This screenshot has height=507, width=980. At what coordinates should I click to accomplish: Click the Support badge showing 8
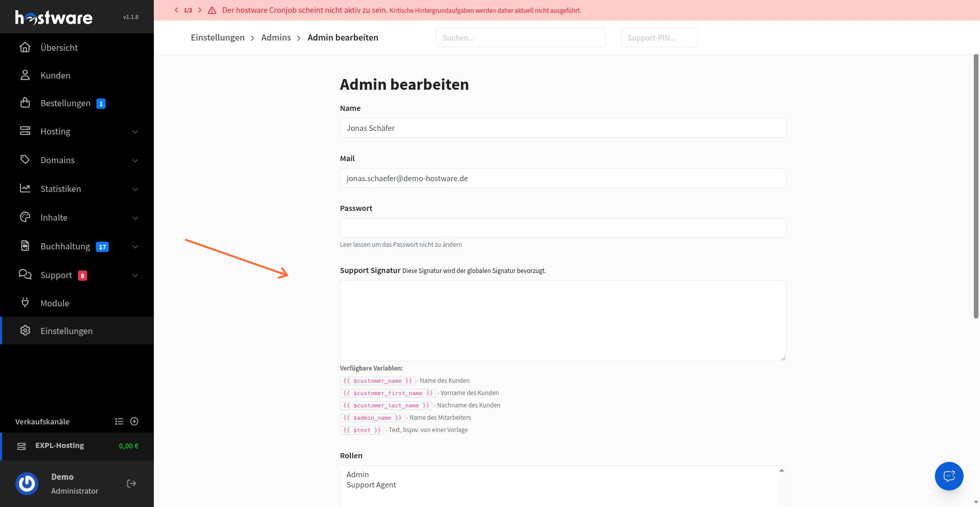(x=83, y=276)
